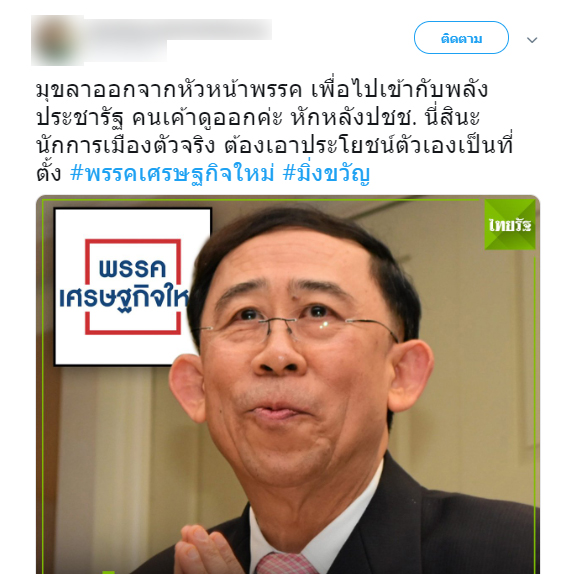This screenshot has width=573, height=574.
Task: Click the man's eyeglasses in the photo
Action: pyautogui.click(x=297, y=329)
